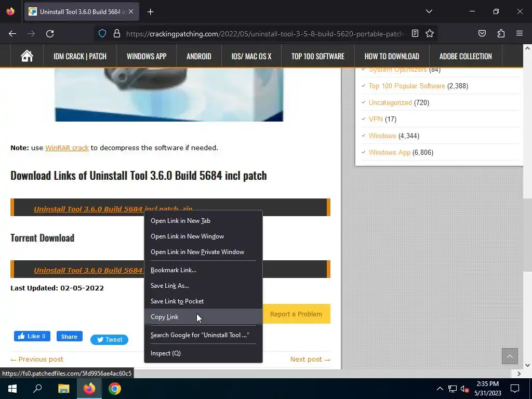This screenshot has height=399, width=532.
Task: Open ADOBE COLLECTION nav item
Action: (x=465, y=56)
